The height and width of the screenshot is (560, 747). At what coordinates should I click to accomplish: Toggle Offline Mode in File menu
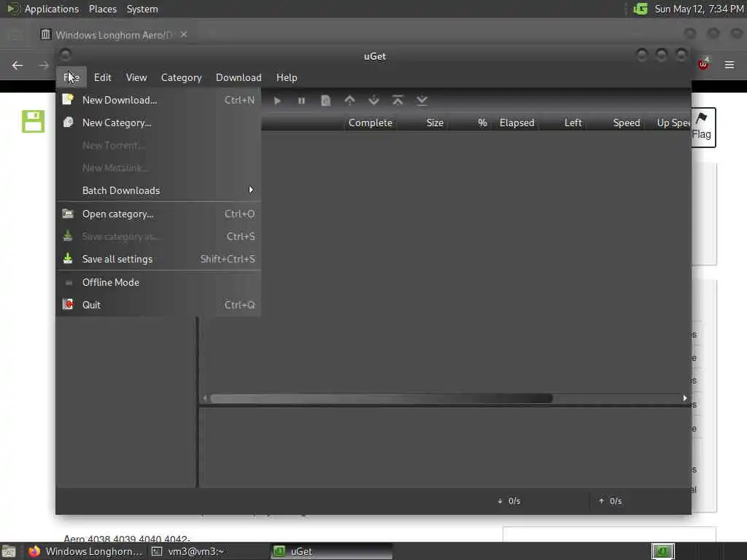click(158, 282)
